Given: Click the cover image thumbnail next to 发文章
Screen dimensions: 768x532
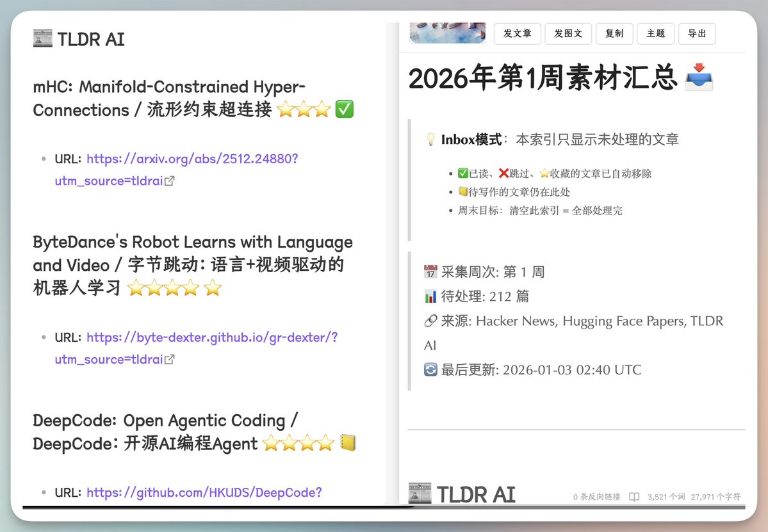Looking at the screenshot, I should click(448, 33).
